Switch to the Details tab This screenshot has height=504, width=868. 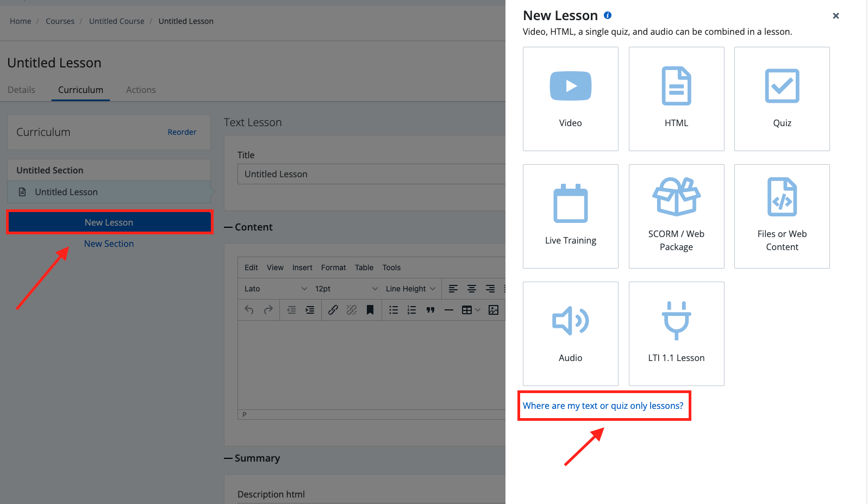coord(21,90)
